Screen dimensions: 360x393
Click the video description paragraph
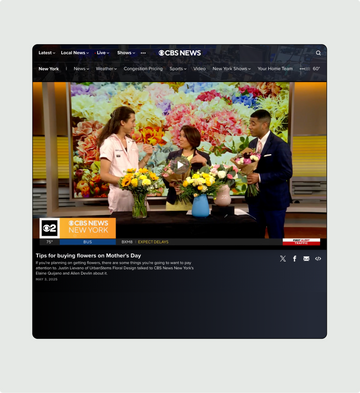click(x=115, y=268)
